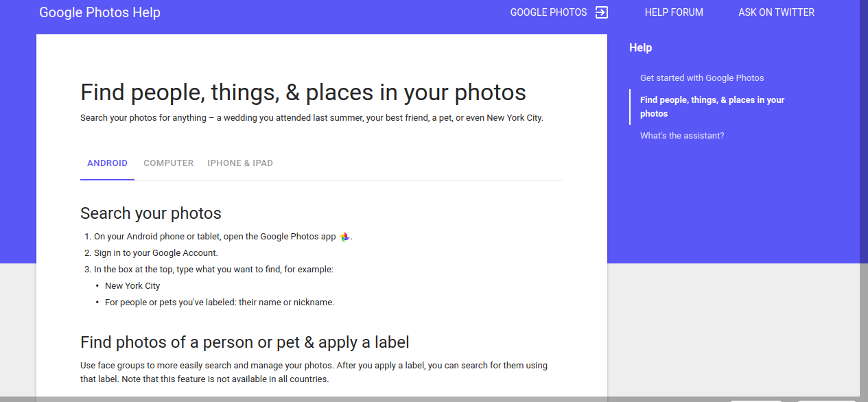Click the Help heading in sidebar

click(x=640, y=47)
